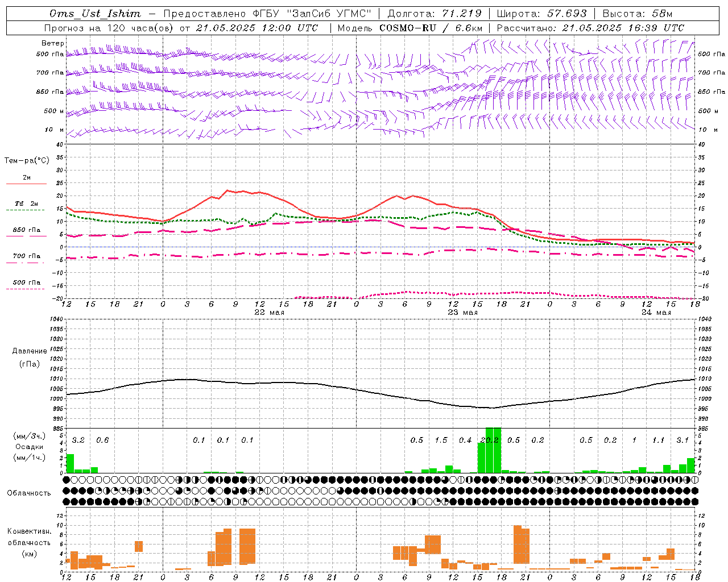728x582 pixels.
Task: Click the '3.1' precipitation value
Action: [682, 440]
